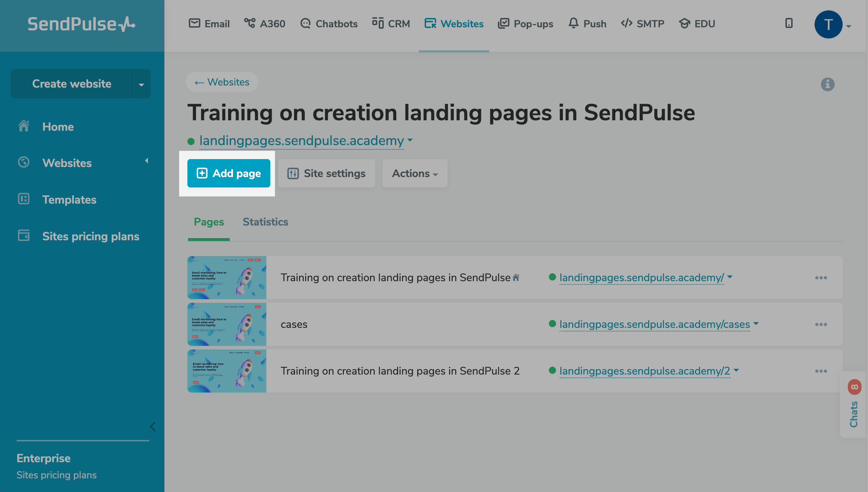Image resolution: width=868 pixels, height=492 pixels.
Task: Switch to the Statistics tab
Action: point(265,222)
